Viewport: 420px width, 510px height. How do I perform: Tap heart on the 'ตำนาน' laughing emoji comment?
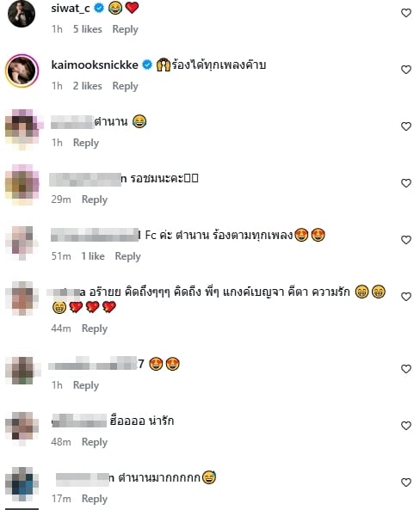pos(405,126)
